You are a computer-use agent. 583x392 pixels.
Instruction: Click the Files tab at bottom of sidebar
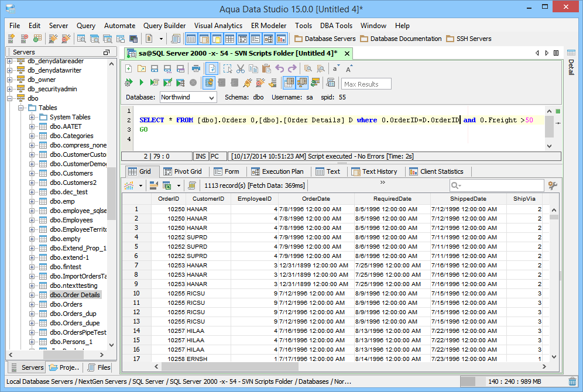99,367
